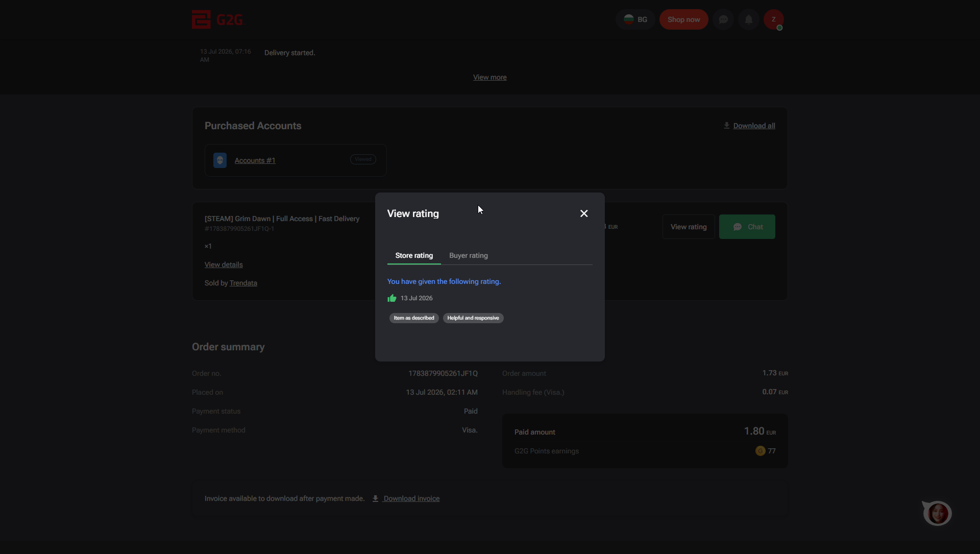Click the Accounts #1 account icon

pyautogui.click(x=220, y=160)
